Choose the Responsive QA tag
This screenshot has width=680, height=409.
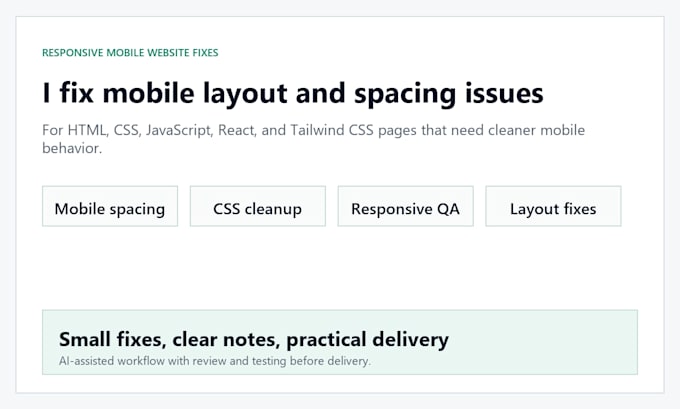(x=405, y=206)
